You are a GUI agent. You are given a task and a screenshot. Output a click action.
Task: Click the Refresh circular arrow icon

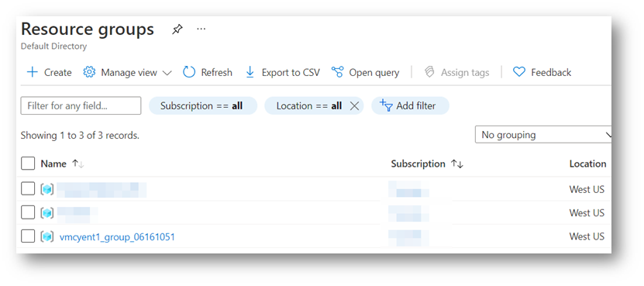coord(189,72)
